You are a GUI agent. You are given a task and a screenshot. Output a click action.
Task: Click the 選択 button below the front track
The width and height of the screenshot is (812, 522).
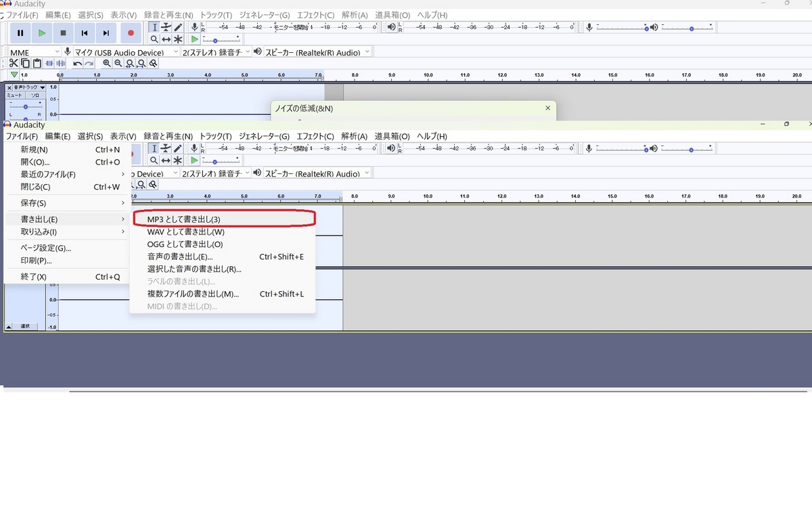[x=25, y=326]
